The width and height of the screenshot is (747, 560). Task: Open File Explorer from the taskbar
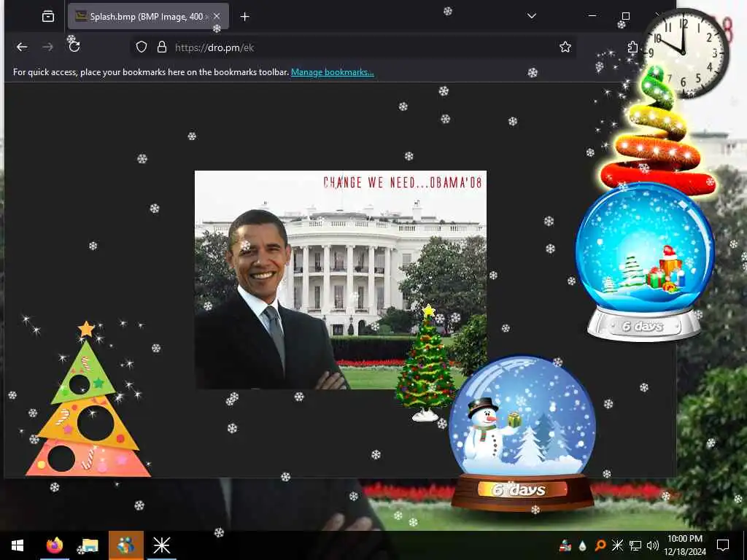click(x=89, y=545)
